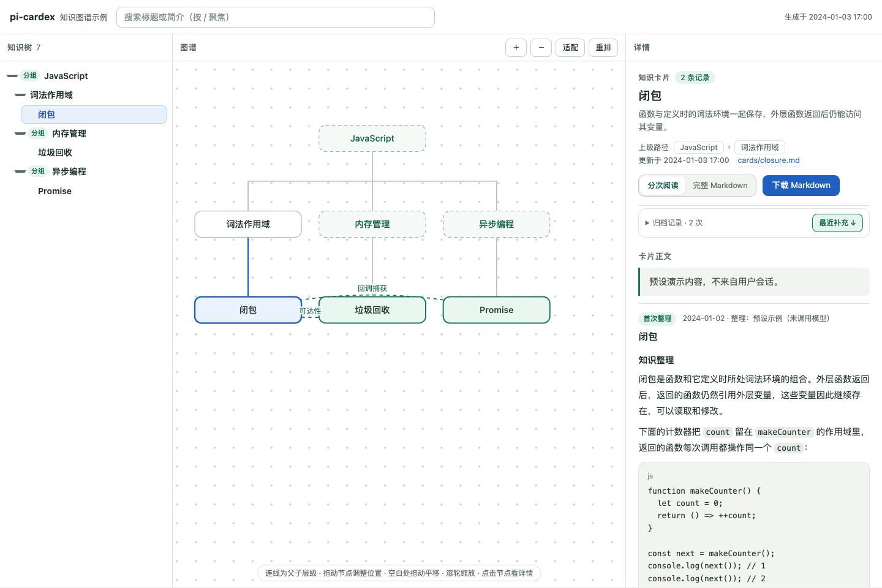
Task: Click the JavaScript breadcrumb chip in details
Action: point(699,148)
